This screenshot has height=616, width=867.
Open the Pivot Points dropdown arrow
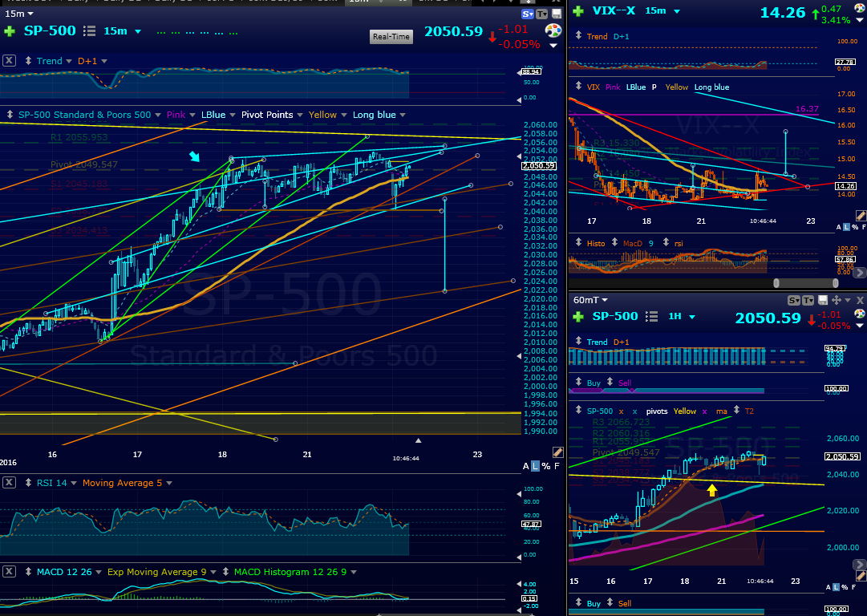pos(300,115)
